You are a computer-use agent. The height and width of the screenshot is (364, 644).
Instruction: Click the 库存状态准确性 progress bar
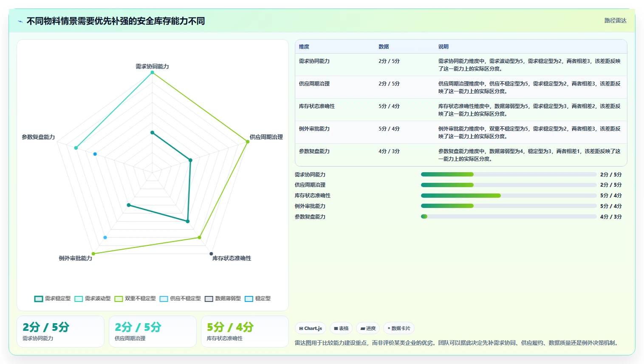508,196
